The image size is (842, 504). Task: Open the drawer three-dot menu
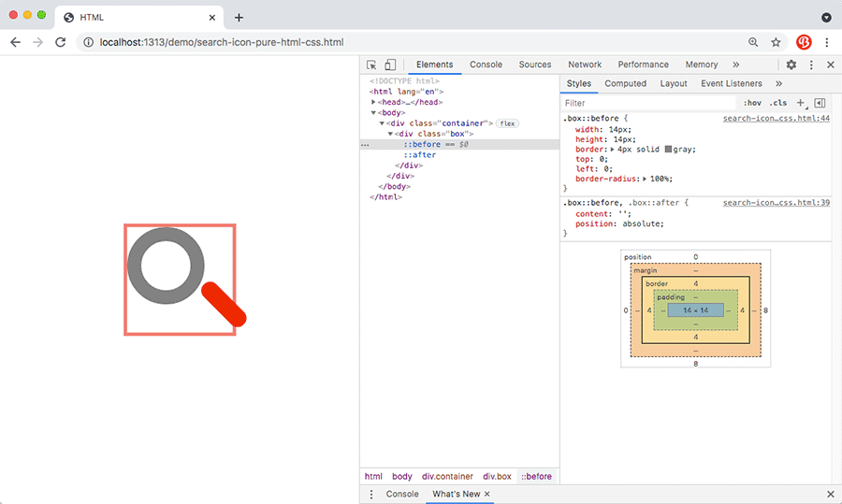371,495
